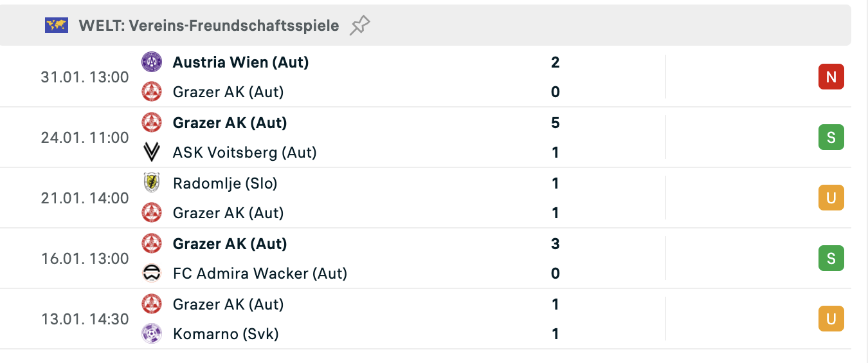Open the Radomlje (Slo) team link
Viewport: 868px width, 363px height.
(225, 183)
